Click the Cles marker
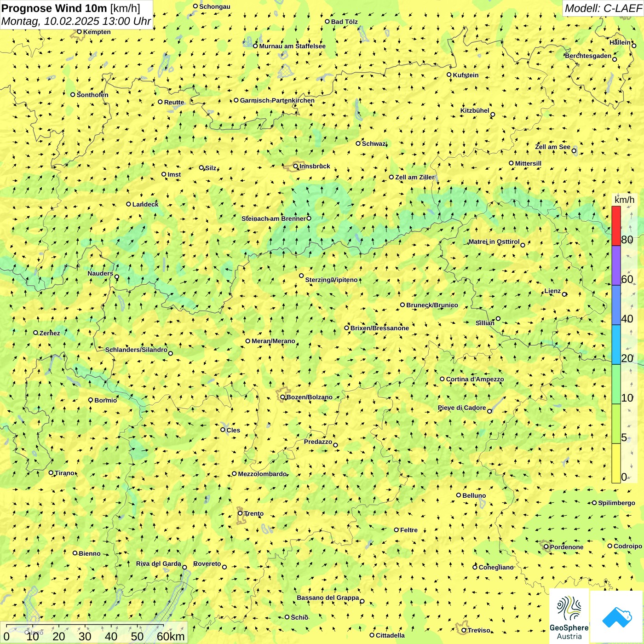 pos(223,430)
